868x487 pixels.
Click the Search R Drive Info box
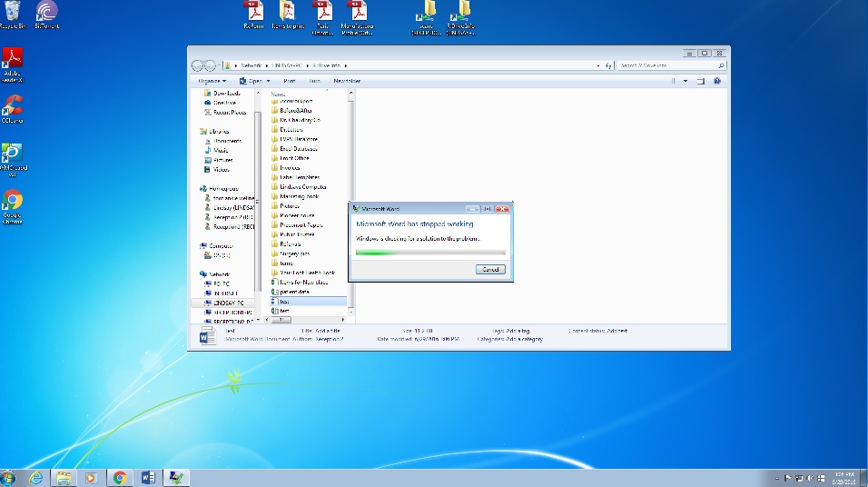coord(671,65)
